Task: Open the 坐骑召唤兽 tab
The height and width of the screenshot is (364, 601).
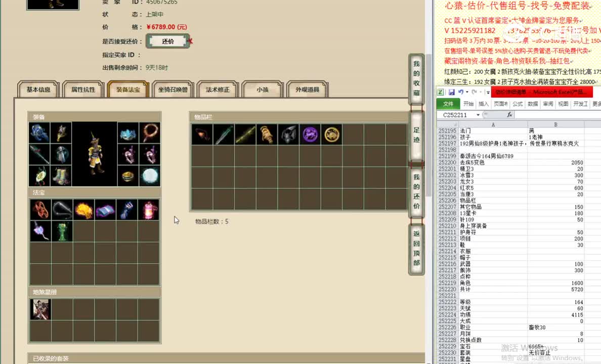Action: (173, 89)
